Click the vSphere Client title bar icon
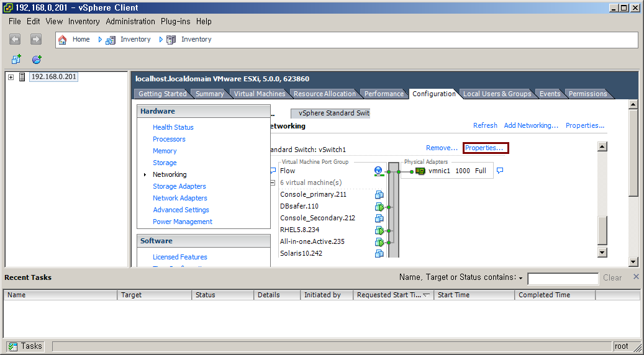The image size is (644, 355). tap(7, 7)
